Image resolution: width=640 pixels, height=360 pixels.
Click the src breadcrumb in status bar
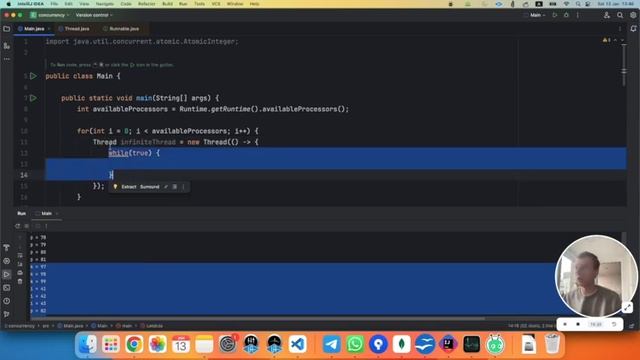46,326
